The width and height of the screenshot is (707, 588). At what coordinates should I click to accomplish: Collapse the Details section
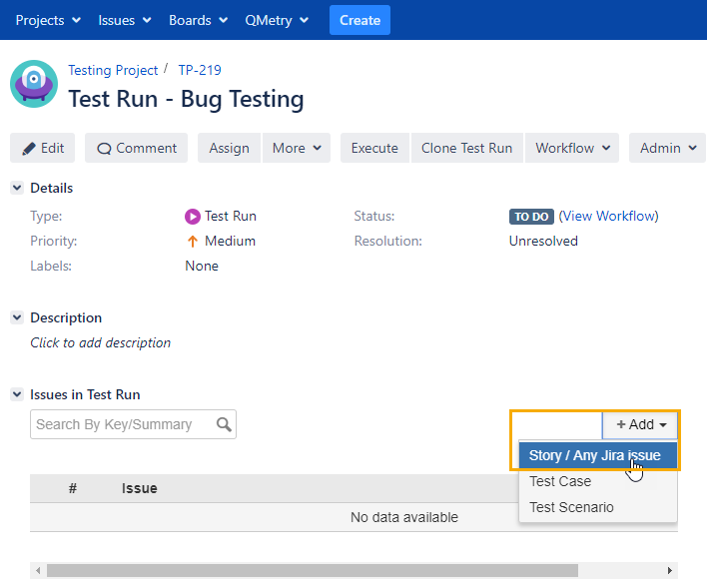[17, 188]
